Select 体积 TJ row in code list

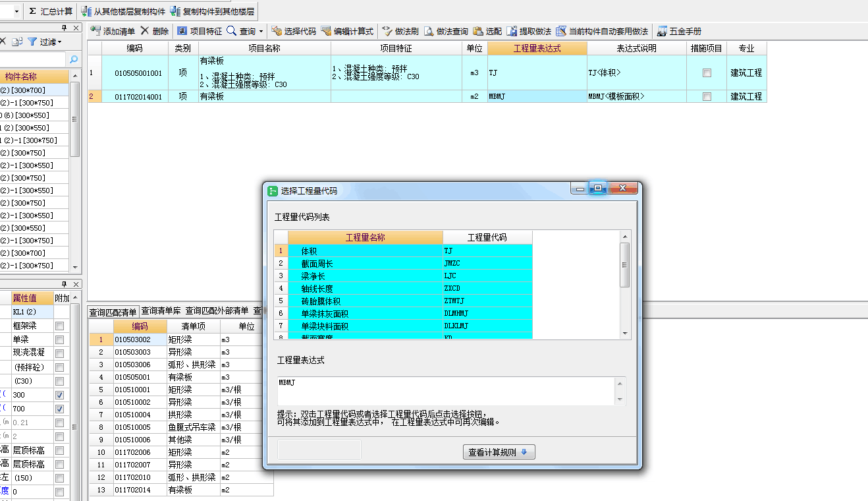pos(403,251)
